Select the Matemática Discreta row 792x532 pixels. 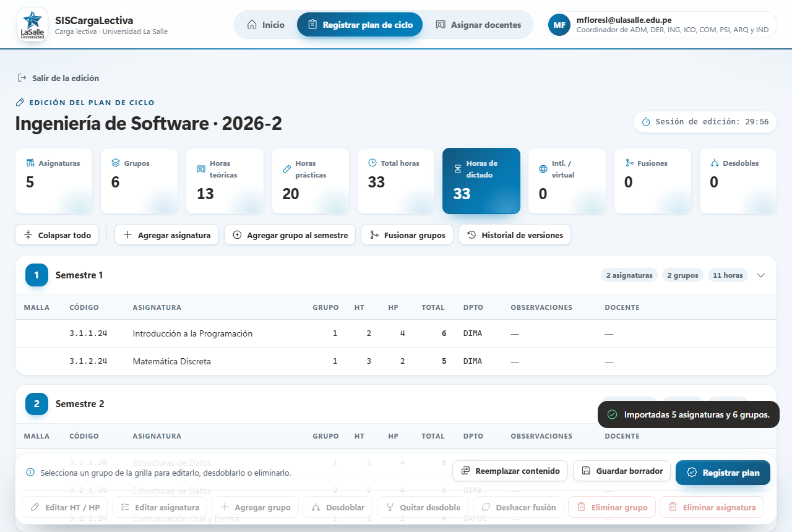(396, 361)
